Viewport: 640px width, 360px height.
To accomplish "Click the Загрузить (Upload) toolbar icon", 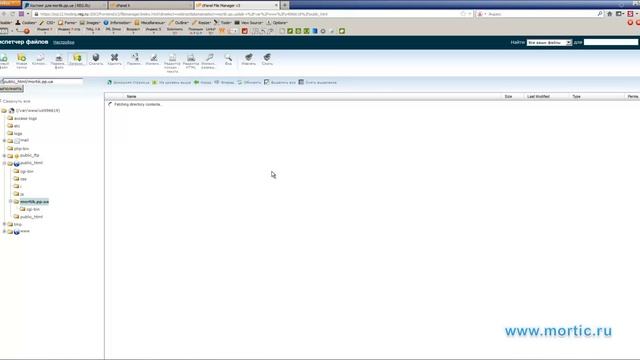I will pyautogui.click(x=77, y=59).
